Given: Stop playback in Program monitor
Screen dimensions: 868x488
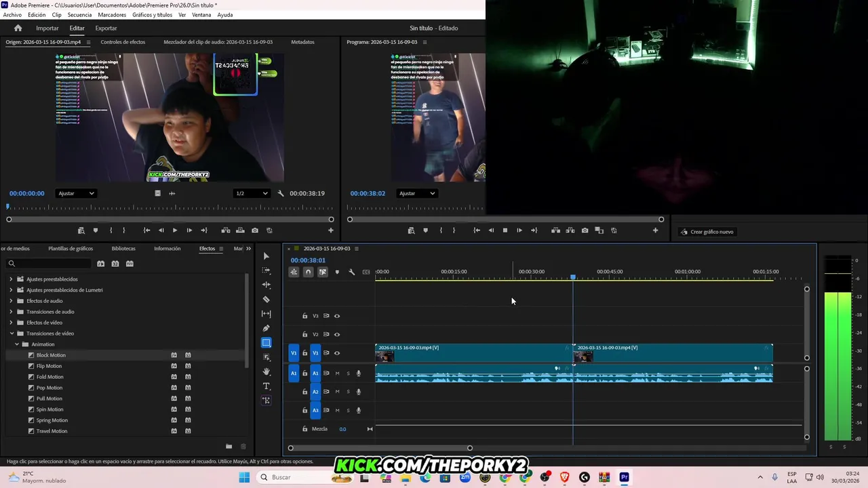Looking at the screenshot, I should (505, 230).
